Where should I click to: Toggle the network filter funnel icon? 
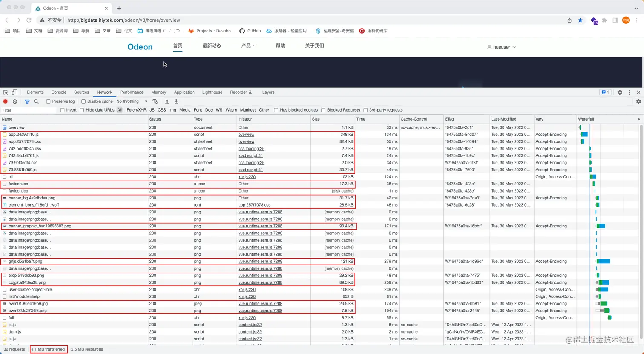(27, 101)
